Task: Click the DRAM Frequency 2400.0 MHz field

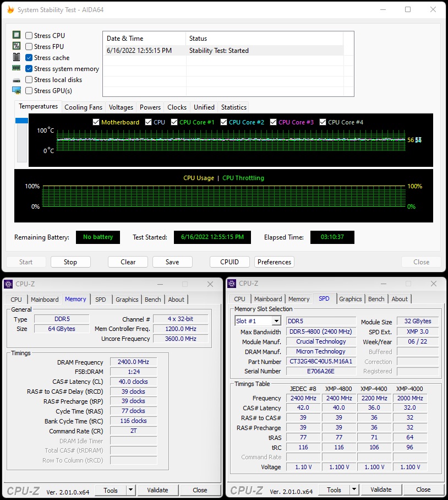Action: 134,362
